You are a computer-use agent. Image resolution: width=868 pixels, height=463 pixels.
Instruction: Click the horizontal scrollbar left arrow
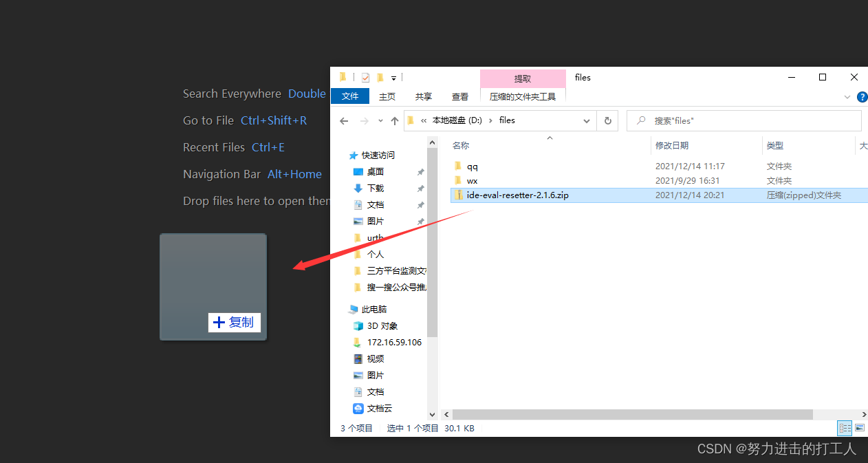click(x=446, y=415)
